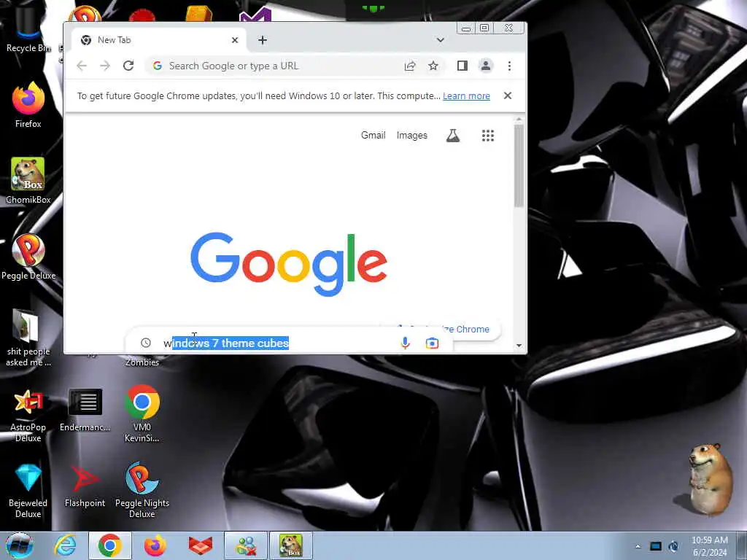This screenshot has height=560, width=747.
Task: Open Chrome three-dot menu
Action: [x=509, y=66]
